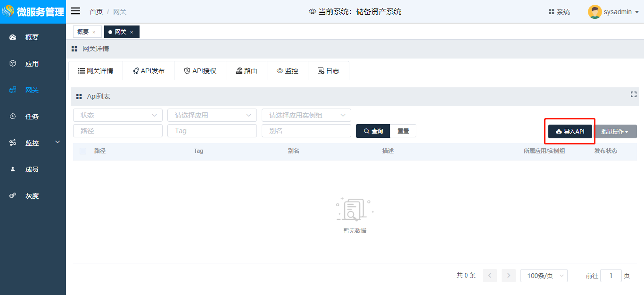Expand the 状态 dropdown filter
This screenshot has width=644, height=295.
(x=117, y=115)
